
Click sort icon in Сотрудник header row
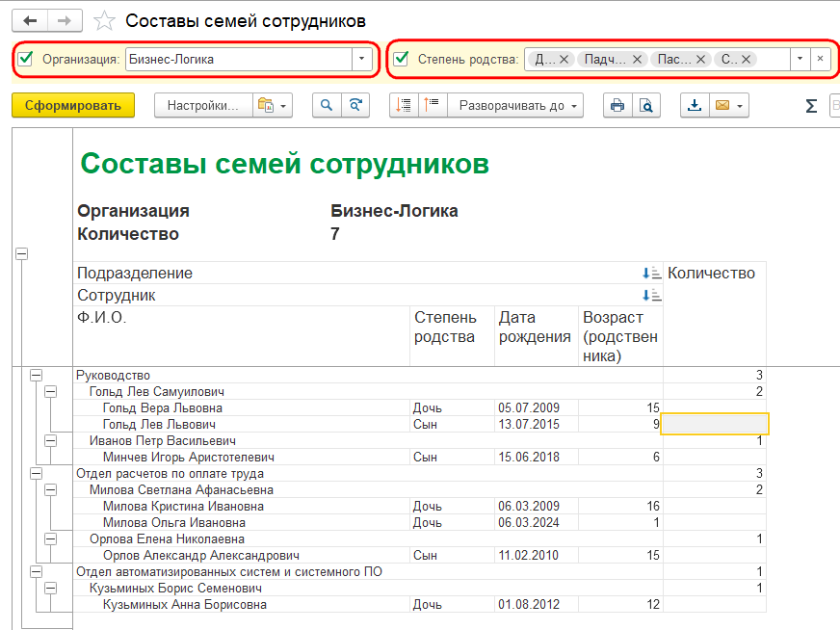point(651,295)
